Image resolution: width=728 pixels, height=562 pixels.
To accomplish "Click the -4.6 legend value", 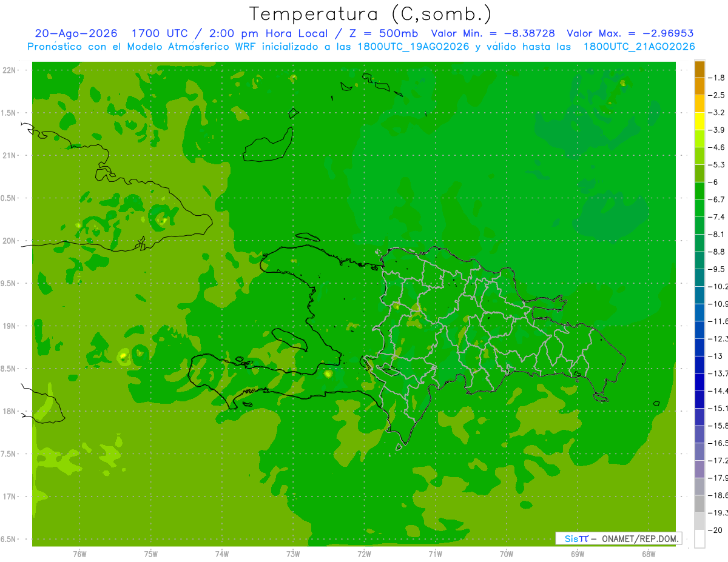I will (x=717, y=147).
